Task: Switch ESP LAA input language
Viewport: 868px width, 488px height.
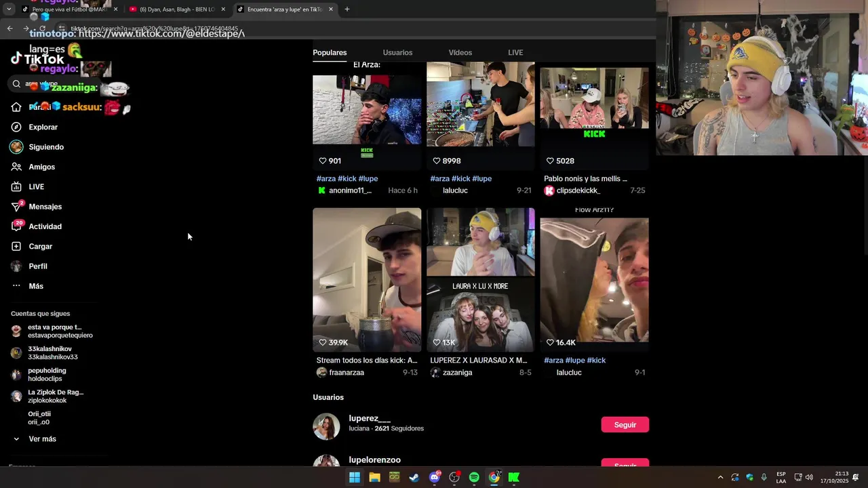Action: [781, 477]
